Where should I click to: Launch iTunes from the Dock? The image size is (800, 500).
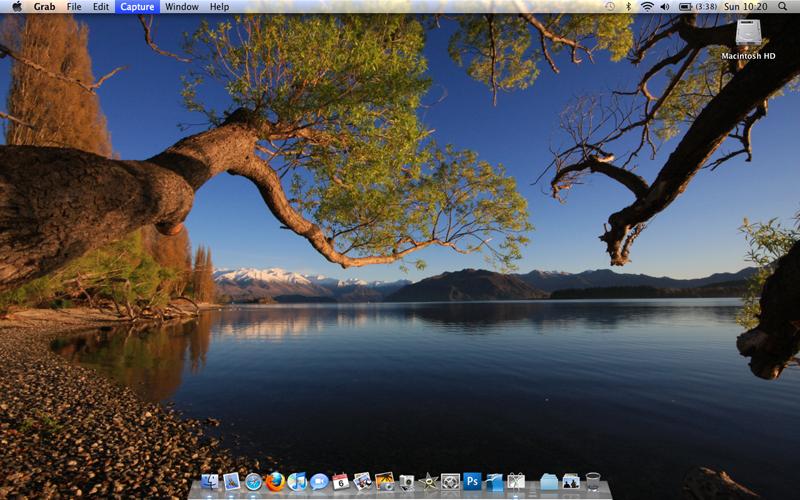[x=297, y=482]
